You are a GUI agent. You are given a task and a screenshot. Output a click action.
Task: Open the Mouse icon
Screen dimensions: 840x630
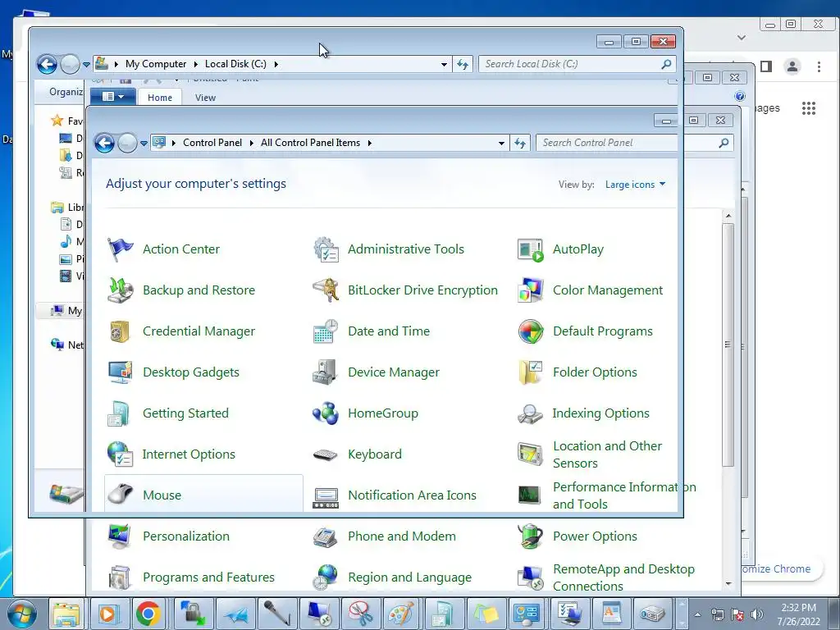coord(120,494)
